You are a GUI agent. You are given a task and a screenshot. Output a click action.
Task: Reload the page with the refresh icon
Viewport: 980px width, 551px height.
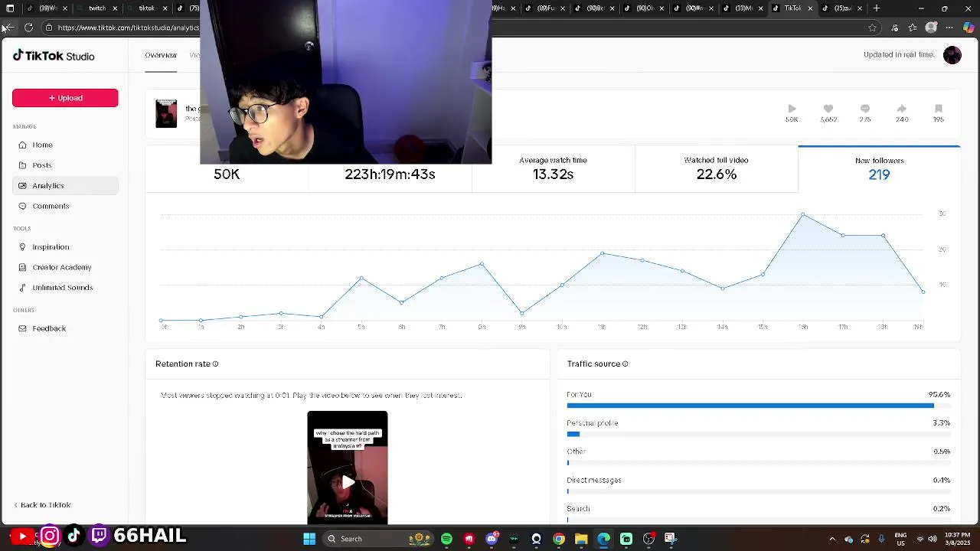pyautogui.click(x=28, y=28)
